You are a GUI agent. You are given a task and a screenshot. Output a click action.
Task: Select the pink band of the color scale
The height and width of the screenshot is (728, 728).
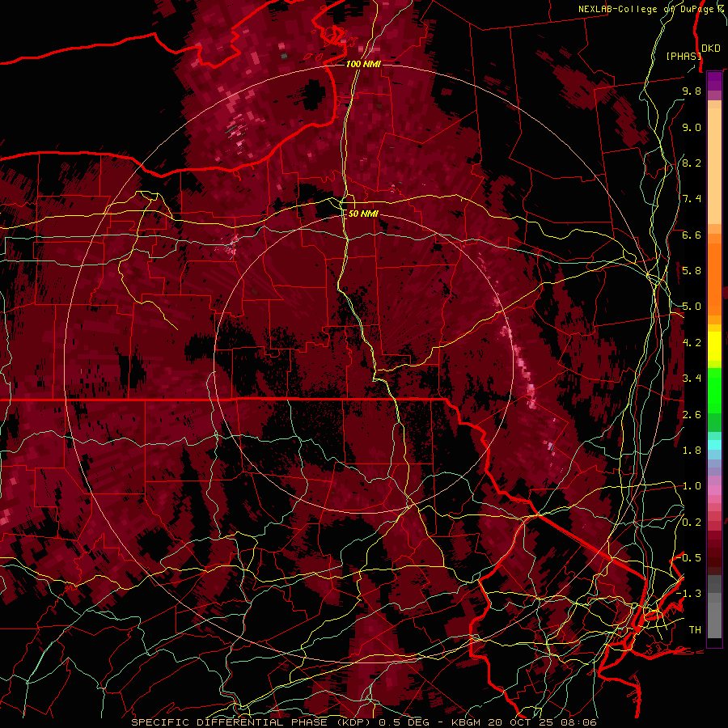click(x=714, y=490)
